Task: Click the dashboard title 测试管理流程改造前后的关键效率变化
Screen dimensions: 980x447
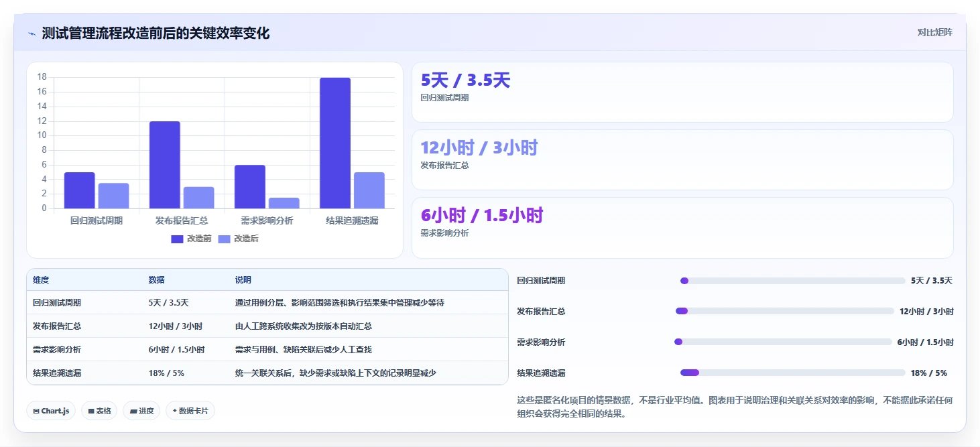Action: click(x=156, y=33)
